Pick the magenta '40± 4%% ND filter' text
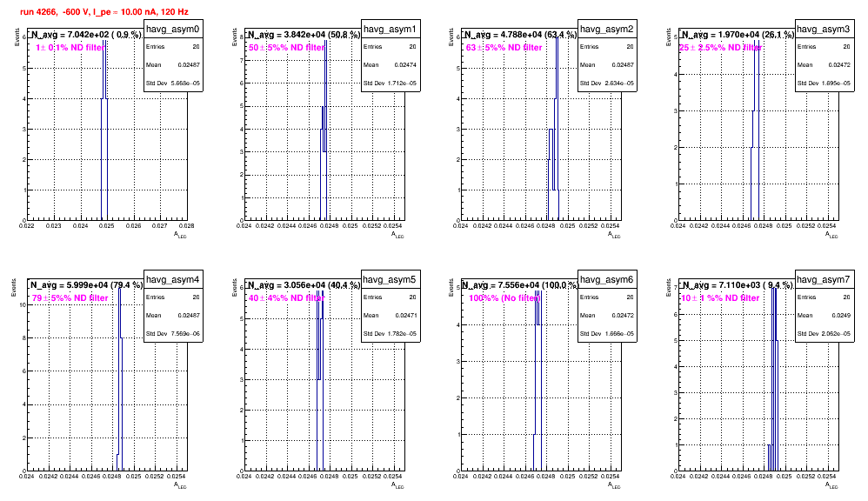The width and height of the screenshot is (868, 501). [286, 297]
